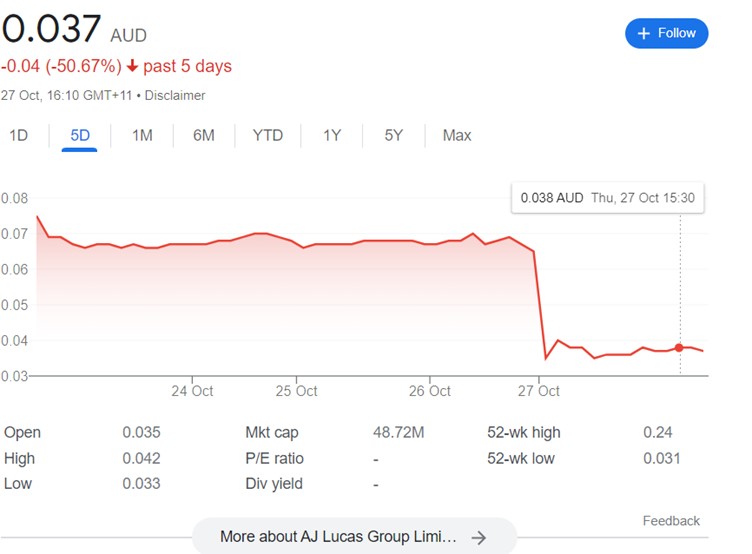Open the Disclaimer link
This screenshot has height=554, width=752.
pyautogui.click(x=177, y=95)
